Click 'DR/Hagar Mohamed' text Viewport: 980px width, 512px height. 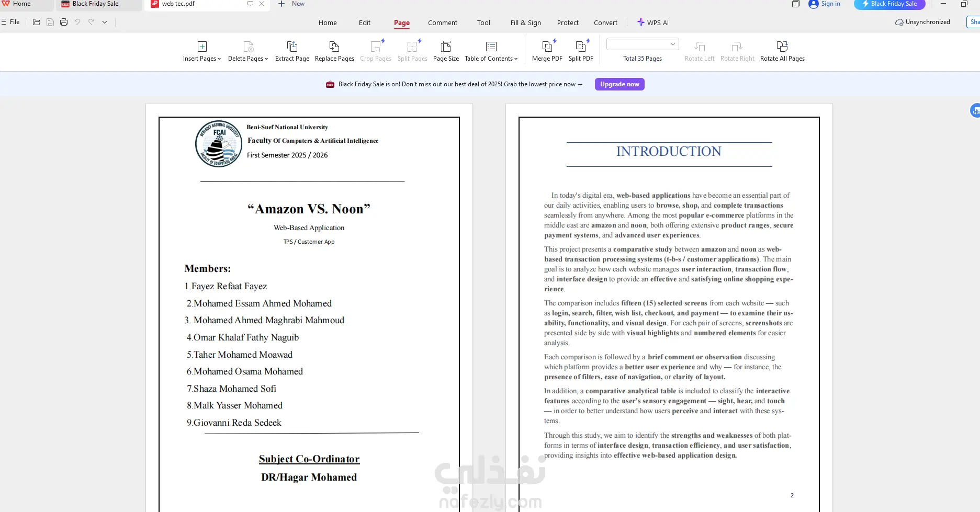tap(309, 477)
